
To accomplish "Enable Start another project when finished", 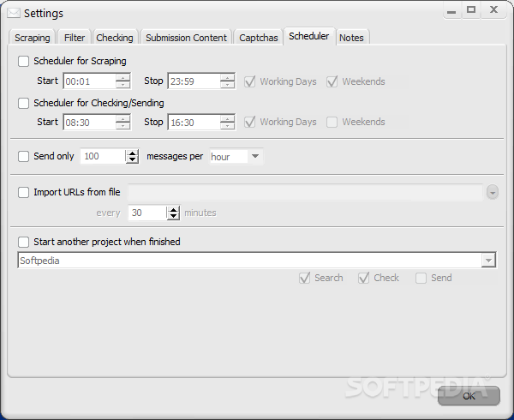I will tap(24, 243).
